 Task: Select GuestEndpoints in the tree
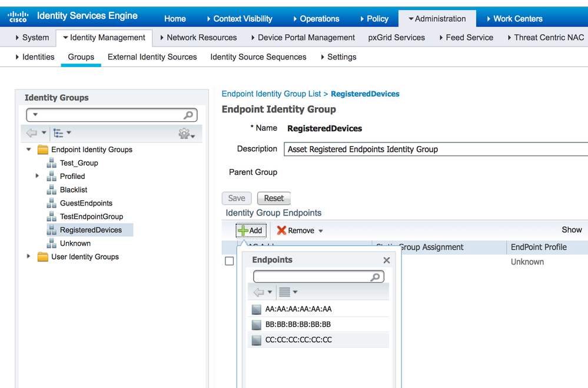coord(87,203)
